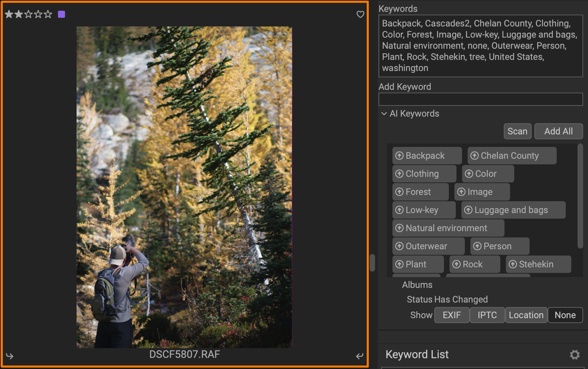
Task: Click the rotate-left arrow below the photo
Action: pyautogui.click(x=10, y=356)
